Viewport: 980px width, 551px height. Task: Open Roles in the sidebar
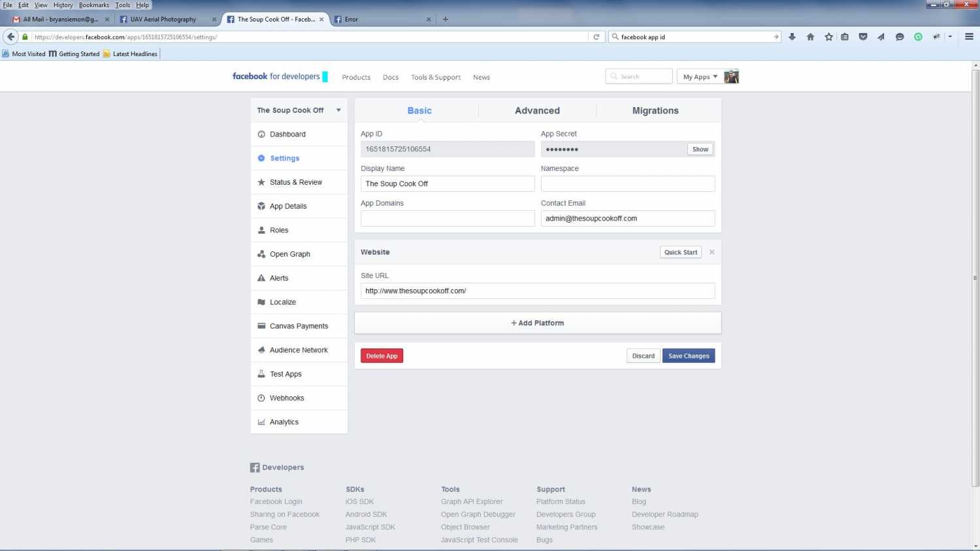(x=299, y=230)
